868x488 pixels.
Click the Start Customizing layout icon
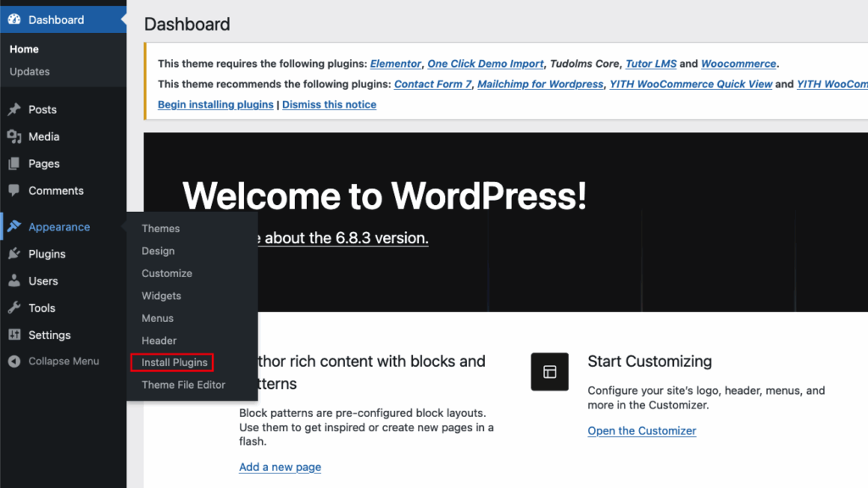[549, 372]
